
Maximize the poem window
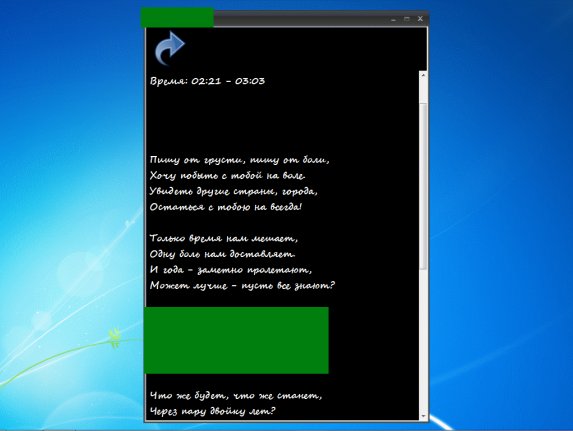[x=407, y=19]
